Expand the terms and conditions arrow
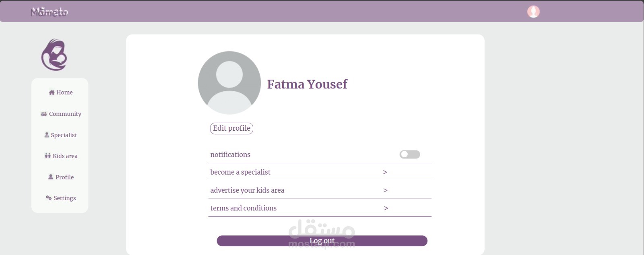Screen dimensions: 644x255 [386, 208]
